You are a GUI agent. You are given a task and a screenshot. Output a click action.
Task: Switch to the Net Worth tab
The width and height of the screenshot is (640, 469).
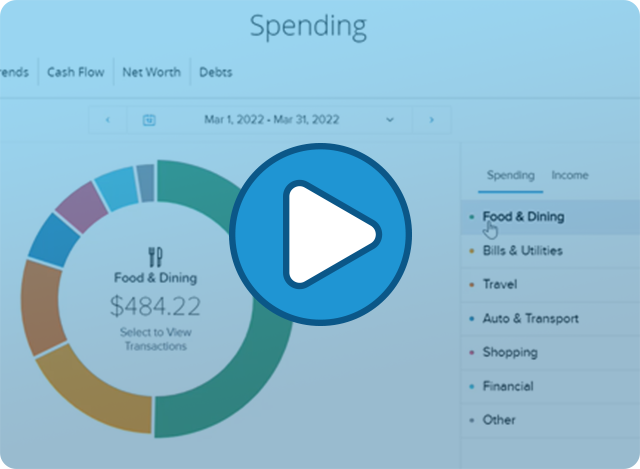151,72
